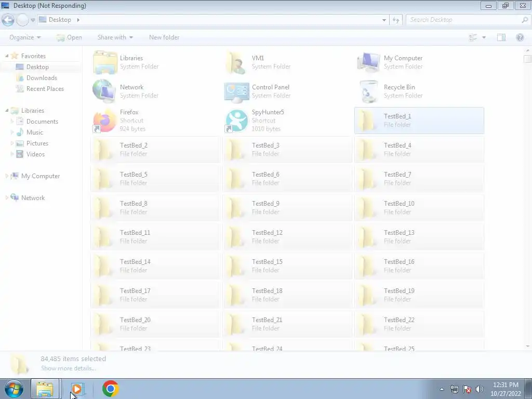Open the recent pages dropdown arrow
The width and height of the screenshot is (532, 399).
pyautogui.click(x=33, y=20)
